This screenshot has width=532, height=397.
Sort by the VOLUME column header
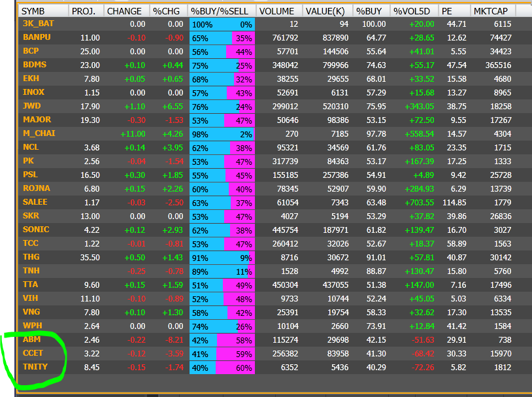coord(279,11)
